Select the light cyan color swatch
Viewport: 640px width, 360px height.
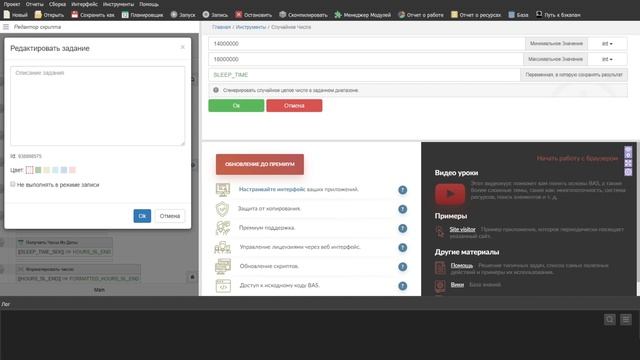click(x=55, y=170)
